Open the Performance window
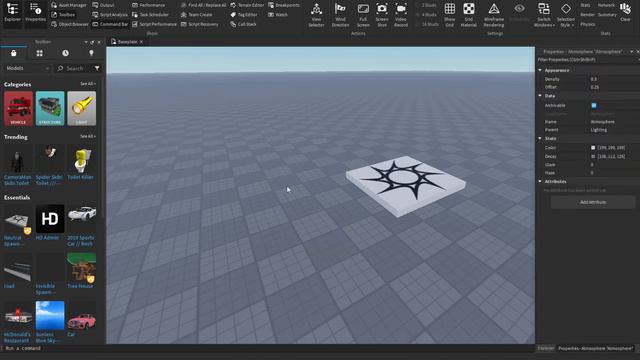 click(x=148, y=5)
